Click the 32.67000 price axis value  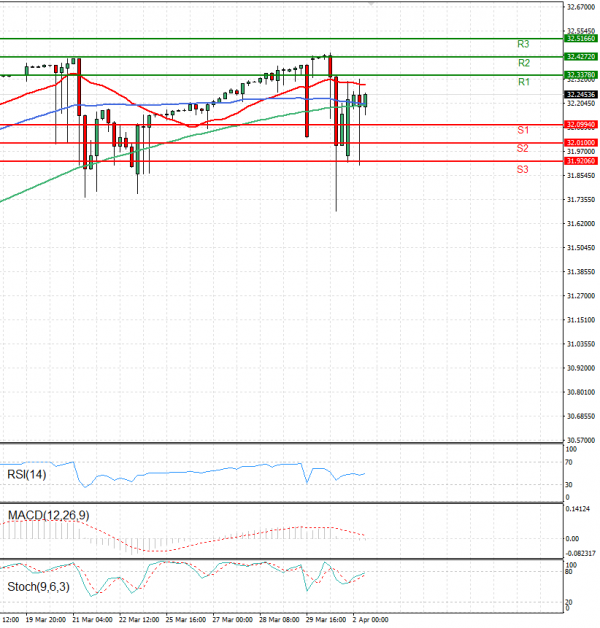[581, 7]
